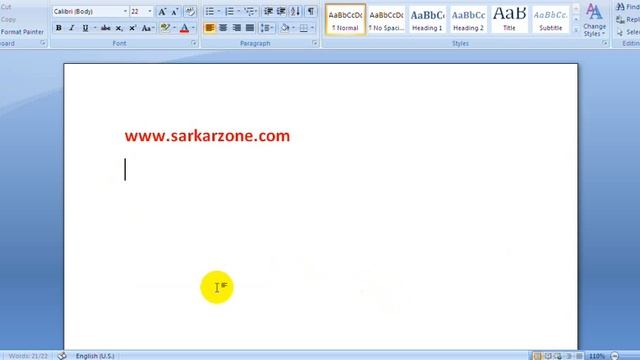Viewport: 640px width, 360px height.
Task: Open Underline style dropdown arrow
Action: pyautogui.click(x=95, y=28)
